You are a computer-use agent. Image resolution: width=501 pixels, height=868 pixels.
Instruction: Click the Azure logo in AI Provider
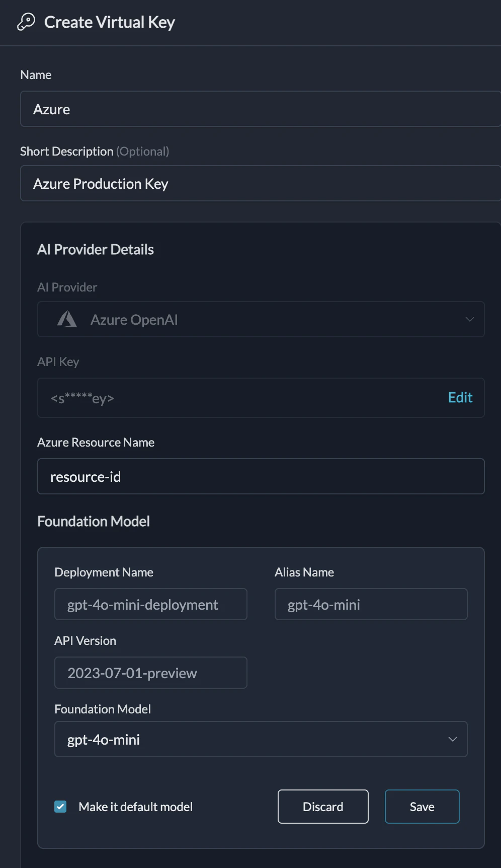[x=67, y=319]
